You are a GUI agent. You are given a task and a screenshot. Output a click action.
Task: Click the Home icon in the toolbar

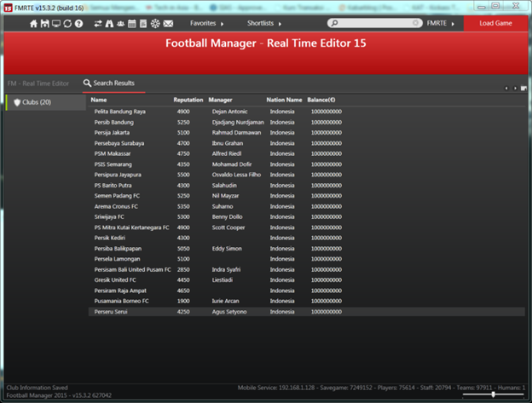[x=34, y=23]
